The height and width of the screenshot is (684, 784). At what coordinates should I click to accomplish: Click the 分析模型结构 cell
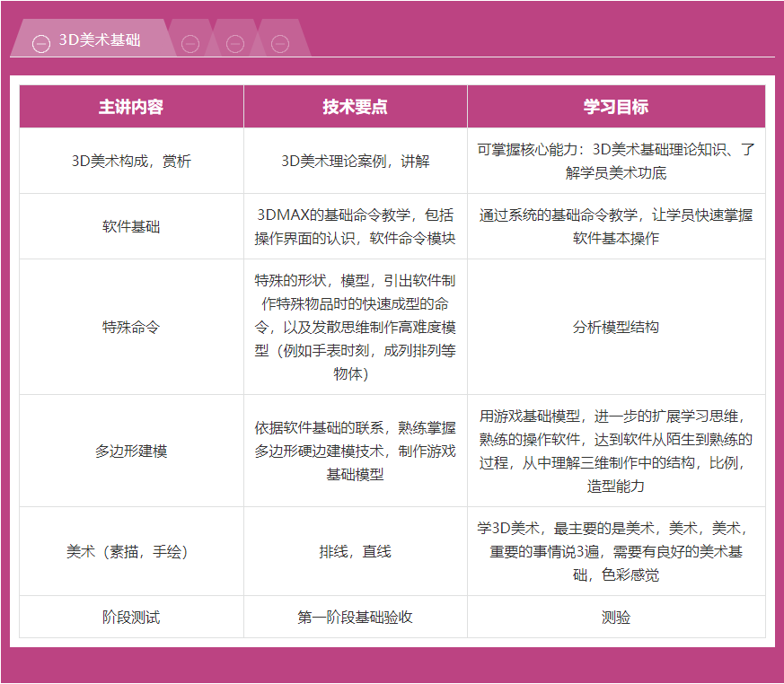point(615,327)
